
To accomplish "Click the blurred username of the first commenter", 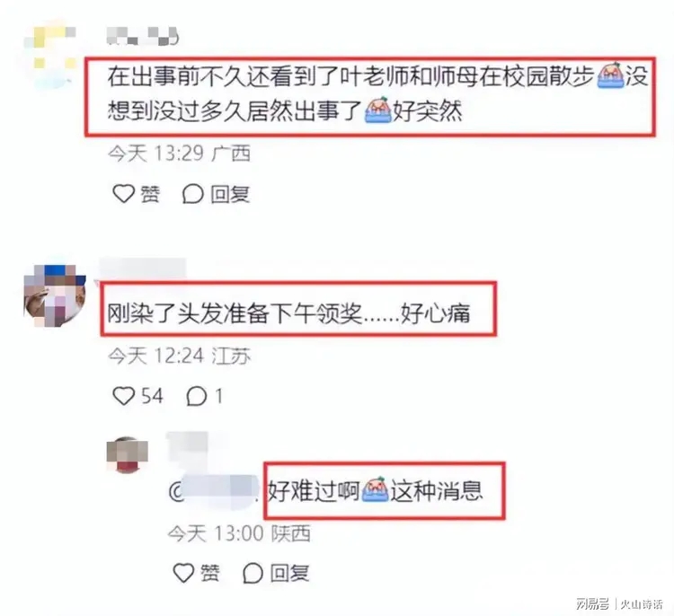I will click(x=142, y=36).
